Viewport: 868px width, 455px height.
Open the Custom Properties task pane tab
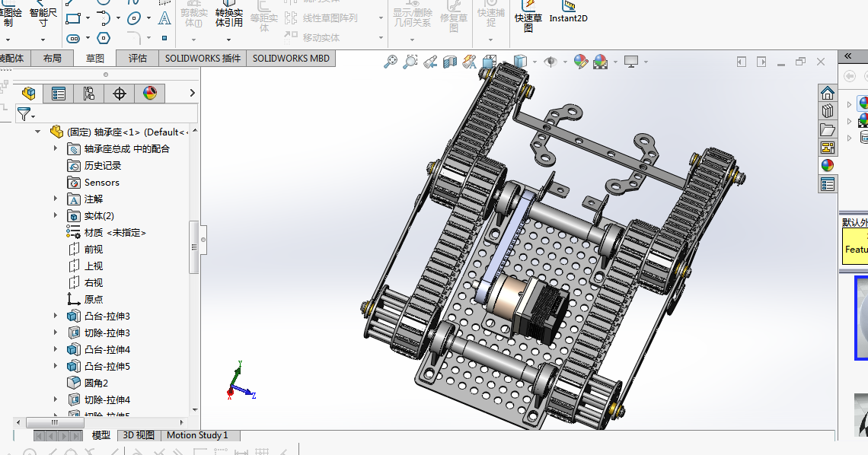pos(828,184)
